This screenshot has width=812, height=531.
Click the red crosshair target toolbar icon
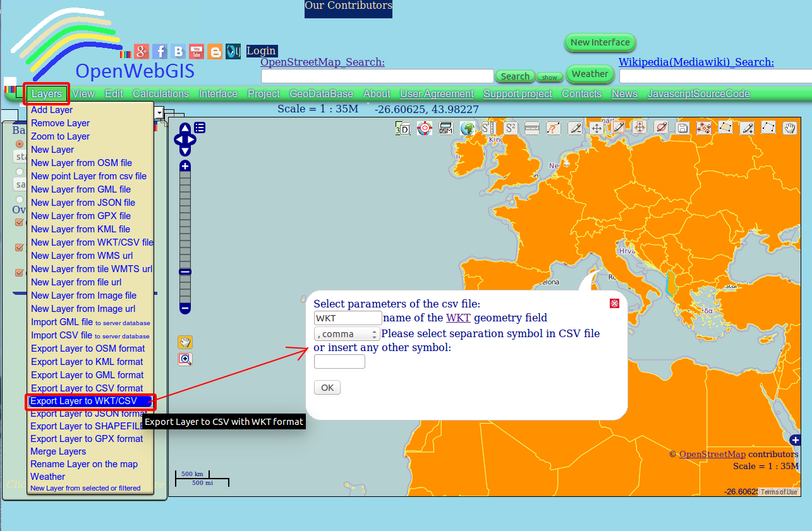[424, 128]
